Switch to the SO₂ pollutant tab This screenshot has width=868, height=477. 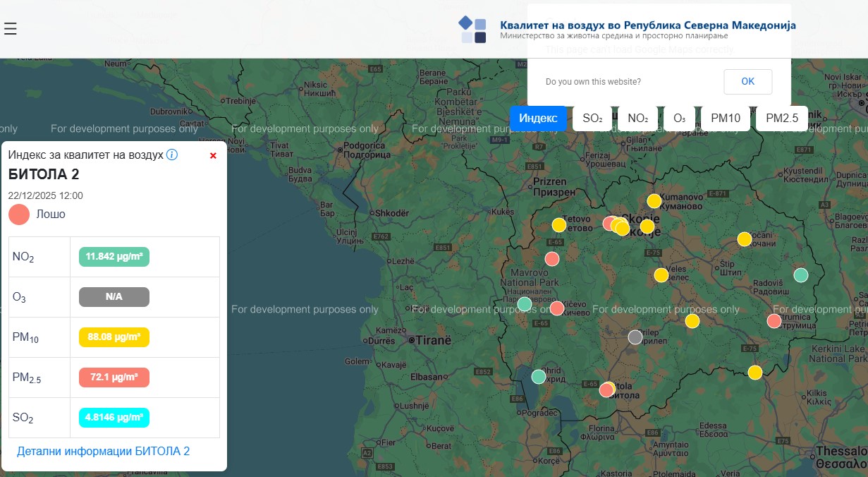[x=592, y=119]
